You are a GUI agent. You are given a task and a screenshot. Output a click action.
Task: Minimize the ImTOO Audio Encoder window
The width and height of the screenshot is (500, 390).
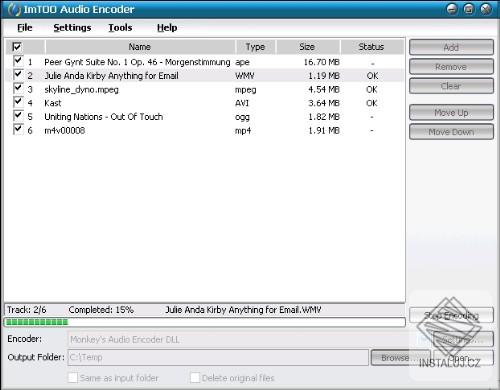coord(452,9)
